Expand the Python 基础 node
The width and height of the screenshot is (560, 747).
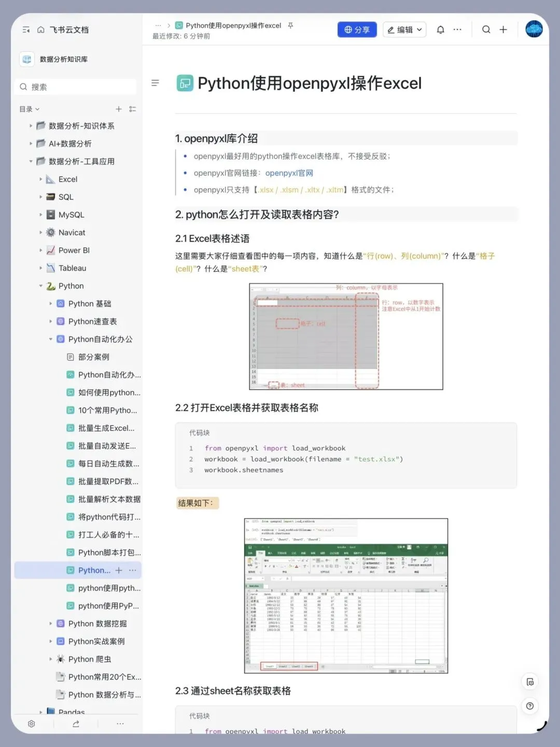pyautogui.click(x=51, y=304)
